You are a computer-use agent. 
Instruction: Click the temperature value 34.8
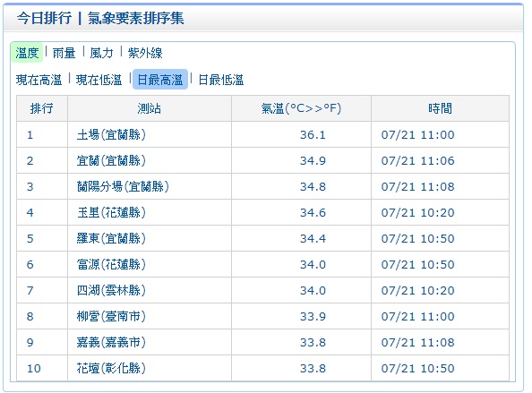coord(313,187)
